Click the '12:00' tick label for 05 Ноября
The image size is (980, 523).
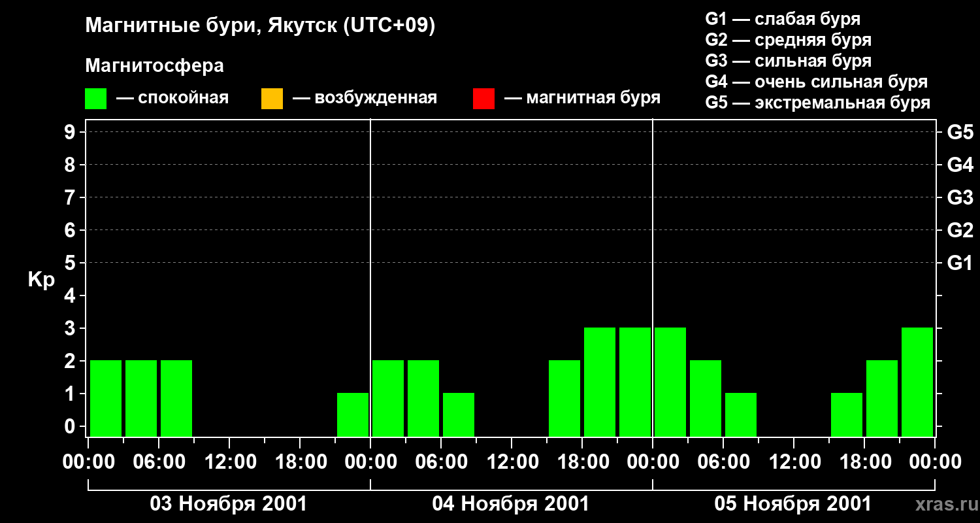click(794, 462)
